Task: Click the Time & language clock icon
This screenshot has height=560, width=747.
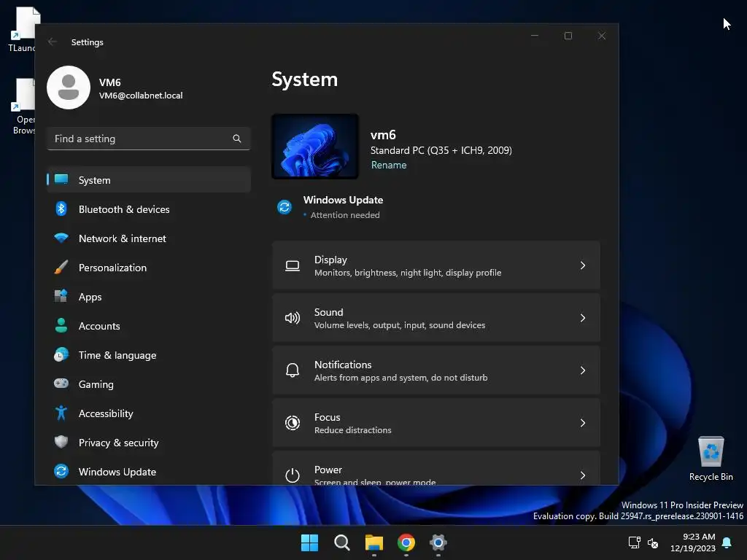Action: (x=61, y=355)
